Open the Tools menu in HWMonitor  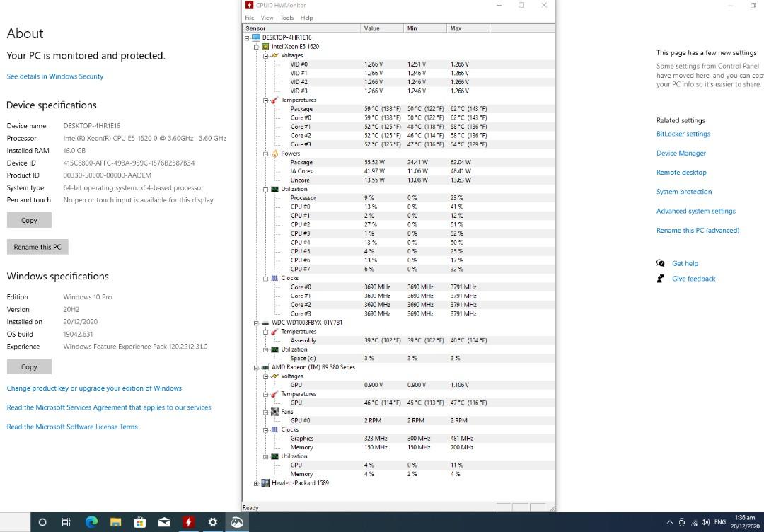coord(286,18)
